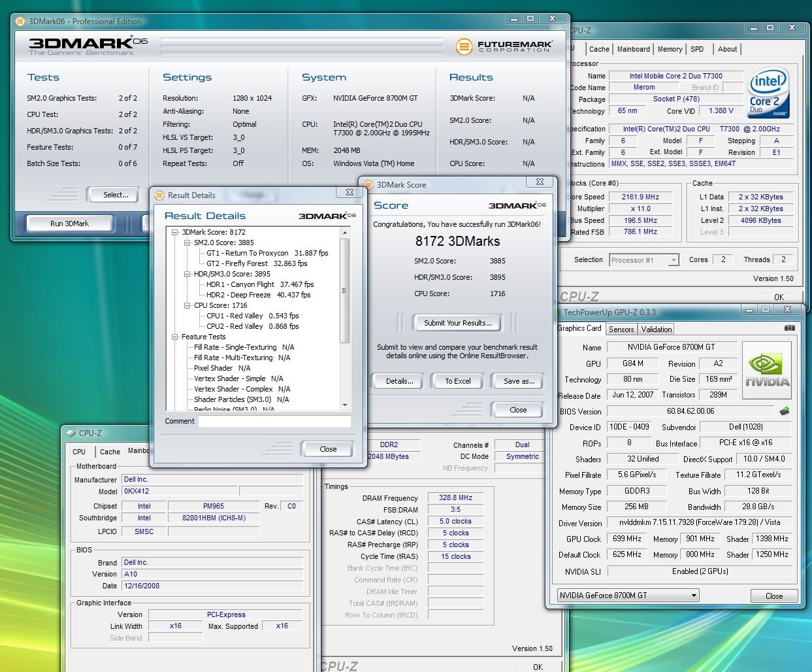Select CPU2 - Red Valley 0.868 fps row

pyautogui.click(x=253, y=326)
